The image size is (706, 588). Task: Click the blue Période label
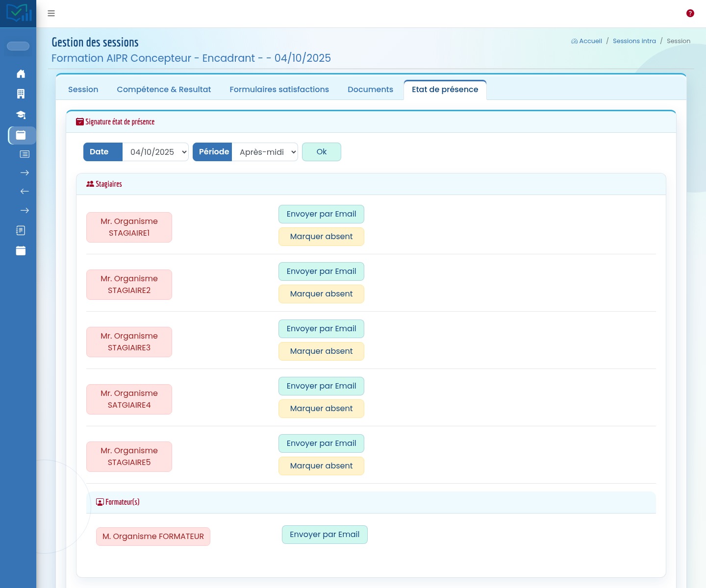tap(212, 152)
